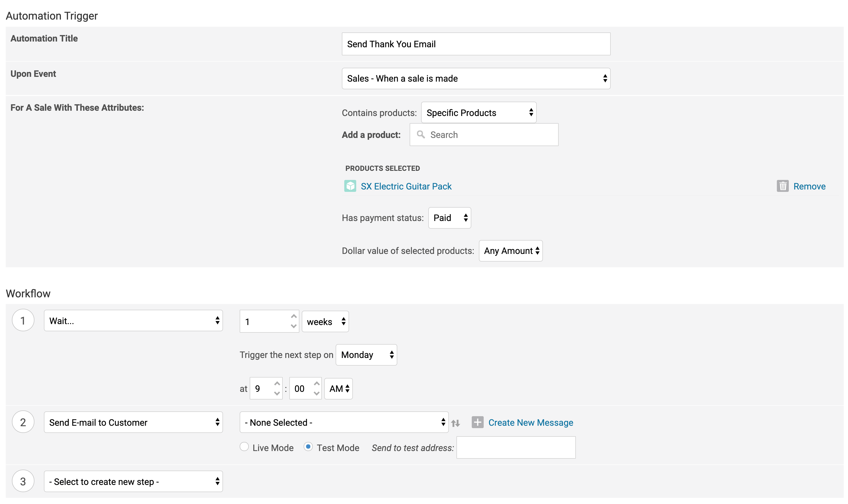Click the SX Electric Guitar Pack product icon
The height and width of the screenshot is (504, 848).
[350, 186]
